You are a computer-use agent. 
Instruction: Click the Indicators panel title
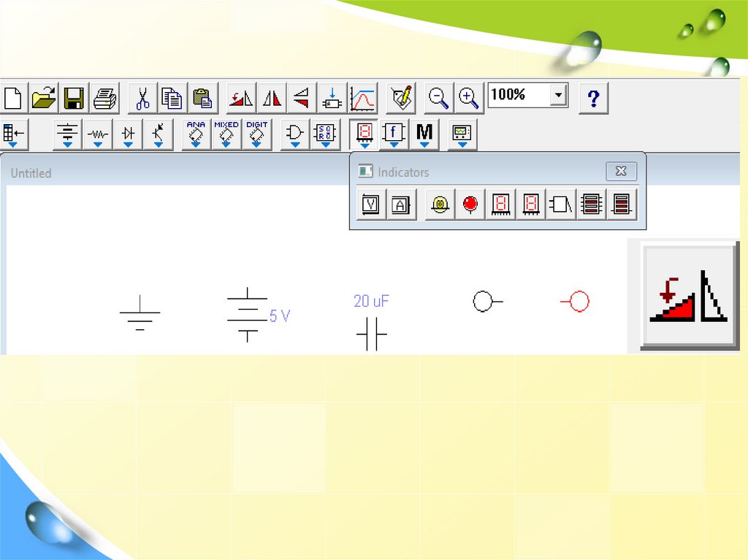tap(403, 172)
